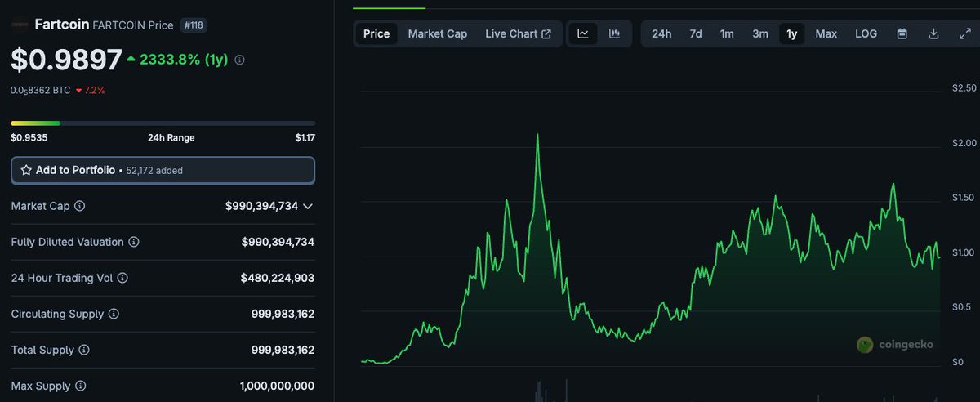
Task: Click the $0.9897 price value
Action: [66, 60]
